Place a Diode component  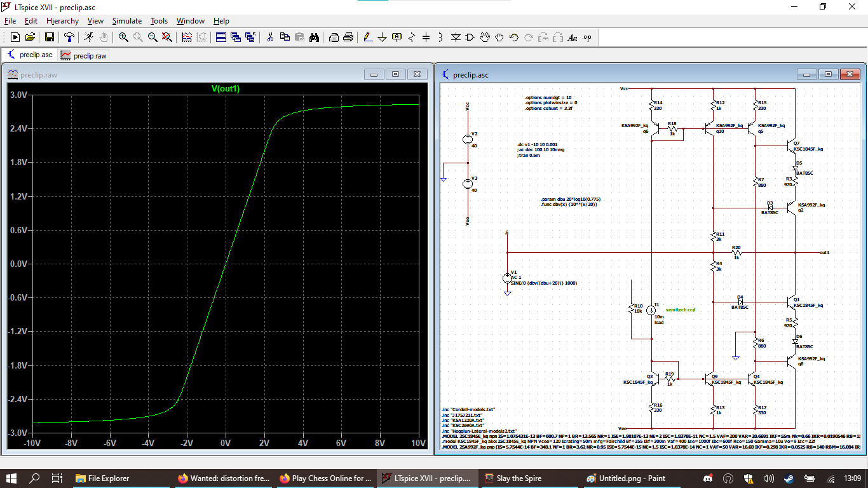point(456,37)
